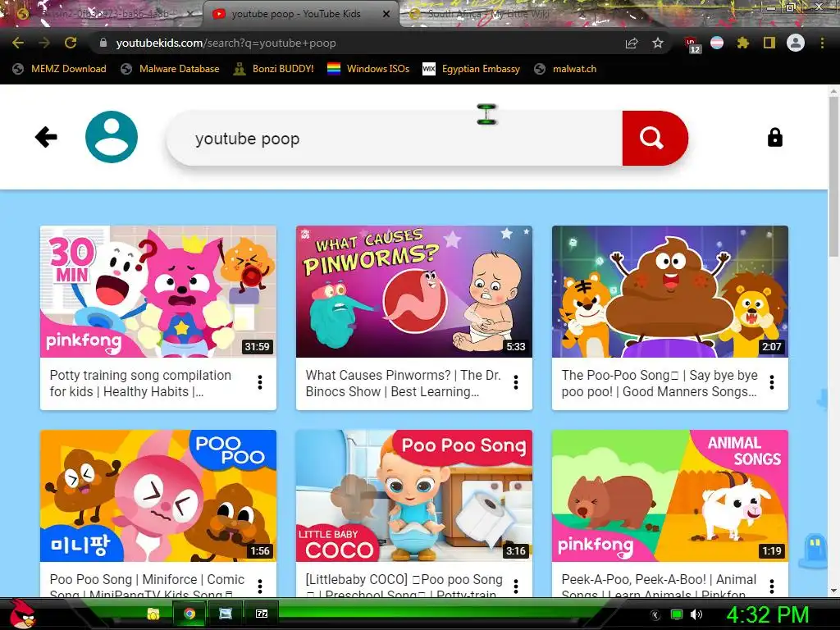Image resolution: width=840 pixels, height=630 pixels.
Task: Open options menu for What Causes Pinworms video
Action: click(x=516, y=382)
